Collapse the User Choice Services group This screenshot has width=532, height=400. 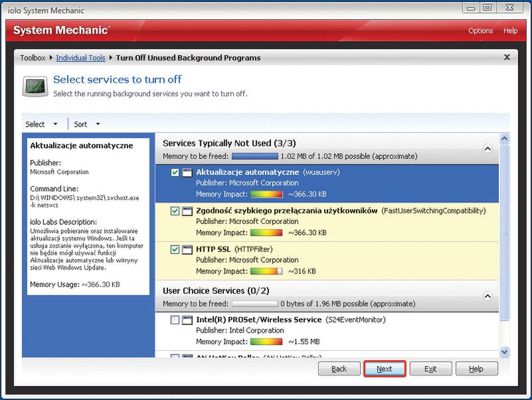[488, 296]
